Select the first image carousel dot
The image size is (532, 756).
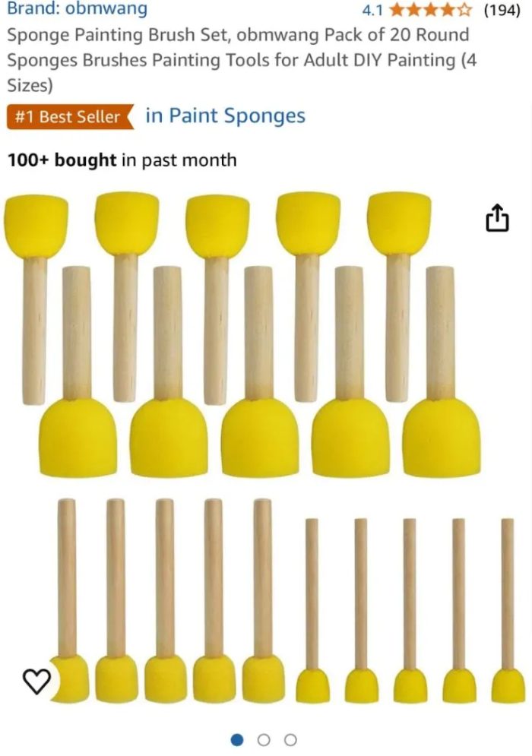[237, 739]
